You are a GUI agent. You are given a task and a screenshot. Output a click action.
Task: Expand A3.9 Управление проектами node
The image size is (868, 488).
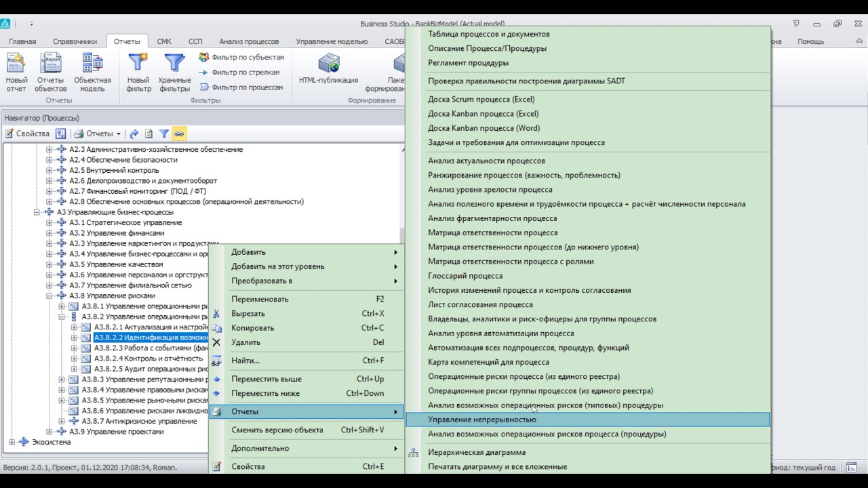50,432
